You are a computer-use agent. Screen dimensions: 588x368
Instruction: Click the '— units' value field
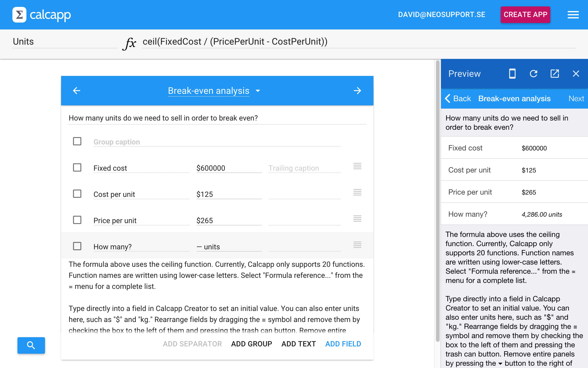click(x=229, y=247)
